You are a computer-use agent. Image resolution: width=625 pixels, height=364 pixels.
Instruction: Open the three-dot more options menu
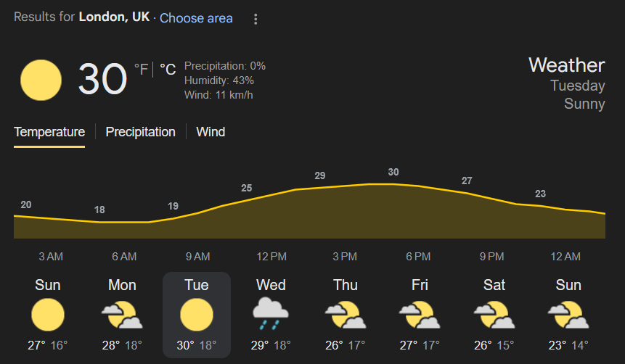256,19
